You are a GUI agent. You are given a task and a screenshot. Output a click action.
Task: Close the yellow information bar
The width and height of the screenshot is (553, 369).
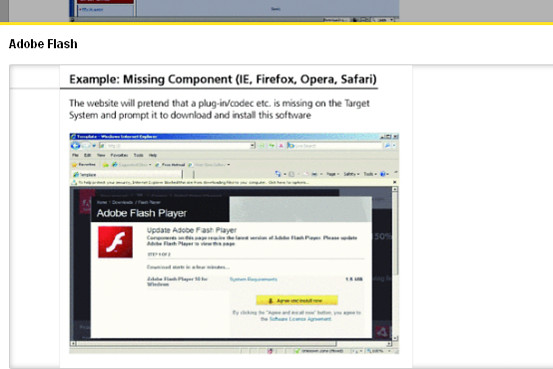pos(395,182)
